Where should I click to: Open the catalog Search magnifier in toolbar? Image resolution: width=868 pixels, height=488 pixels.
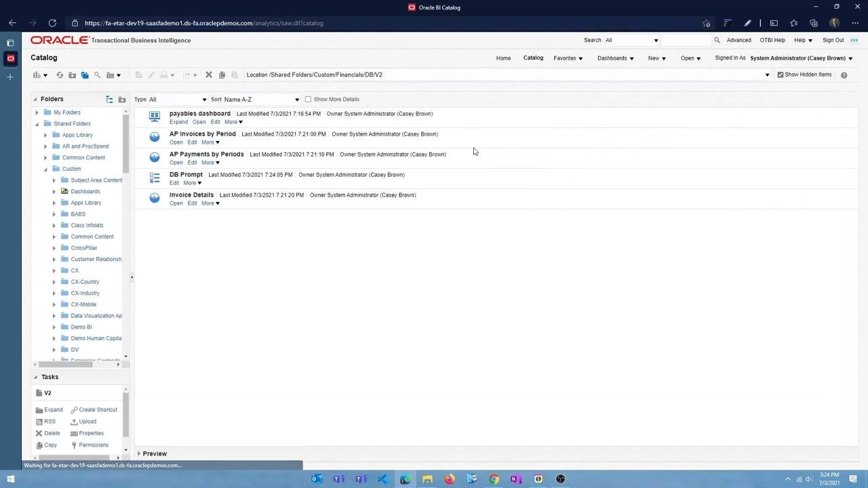97,75
